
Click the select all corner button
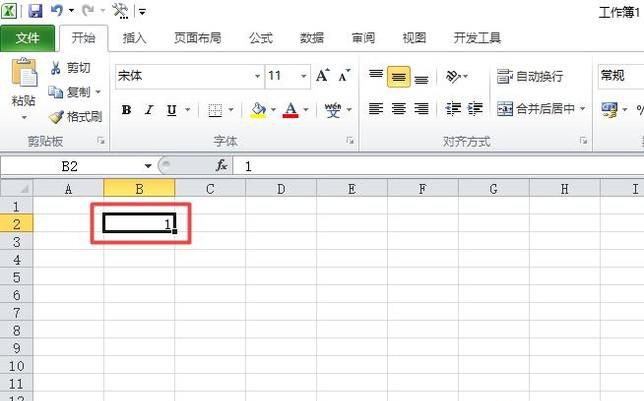[x=16, y=188]
